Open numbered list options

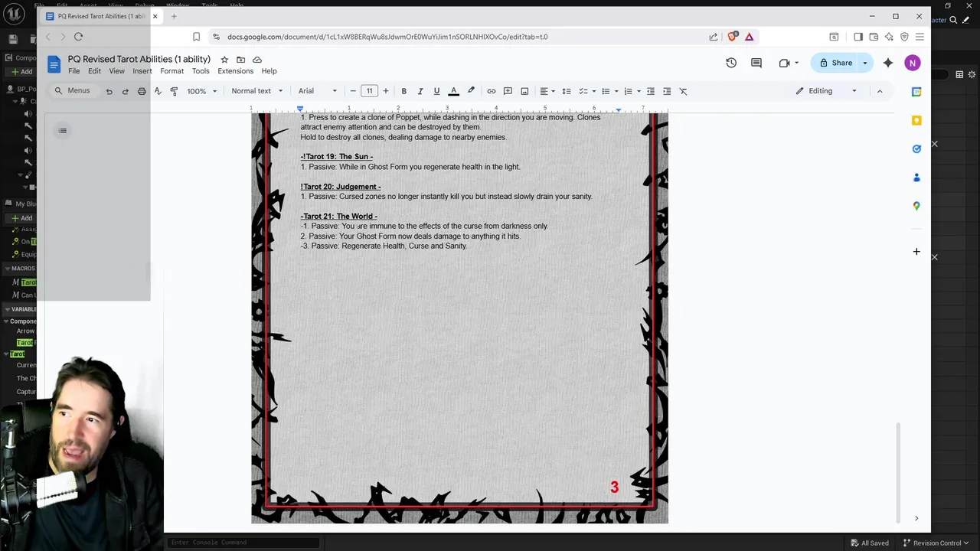(x=631, y=91)
